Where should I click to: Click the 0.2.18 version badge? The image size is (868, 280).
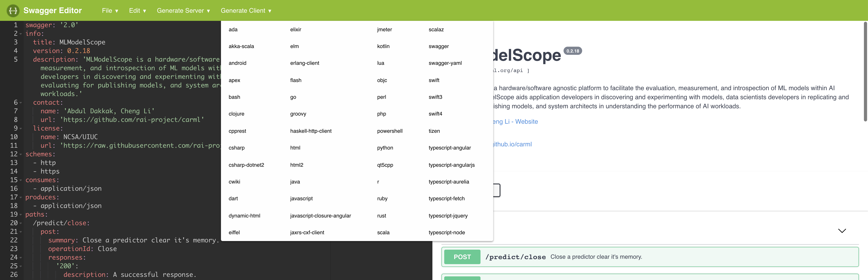click(572, 51)
